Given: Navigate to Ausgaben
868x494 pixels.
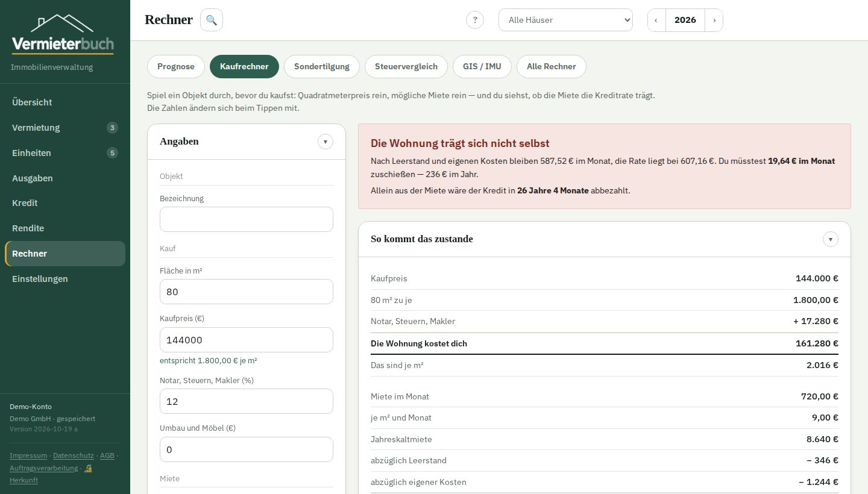Looking at the screenshot, I should pos(65,178).
